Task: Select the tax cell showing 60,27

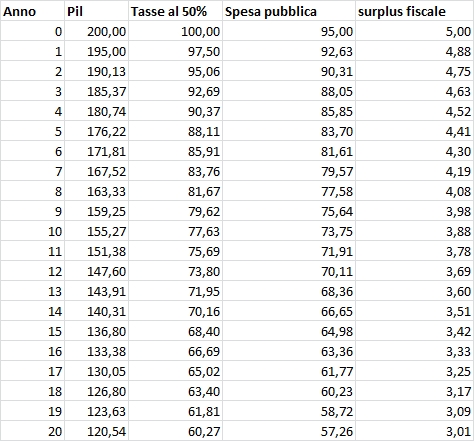Action: coord(175,431)
